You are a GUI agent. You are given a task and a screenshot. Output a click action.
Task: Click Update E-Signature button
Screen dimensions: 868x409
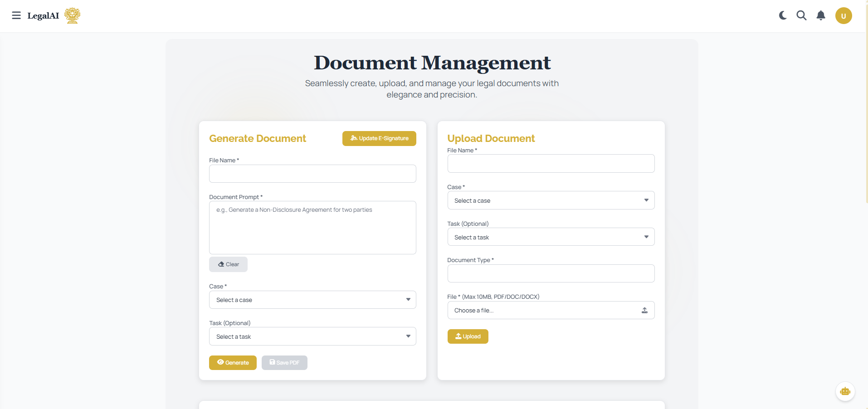tap(379, 138)
